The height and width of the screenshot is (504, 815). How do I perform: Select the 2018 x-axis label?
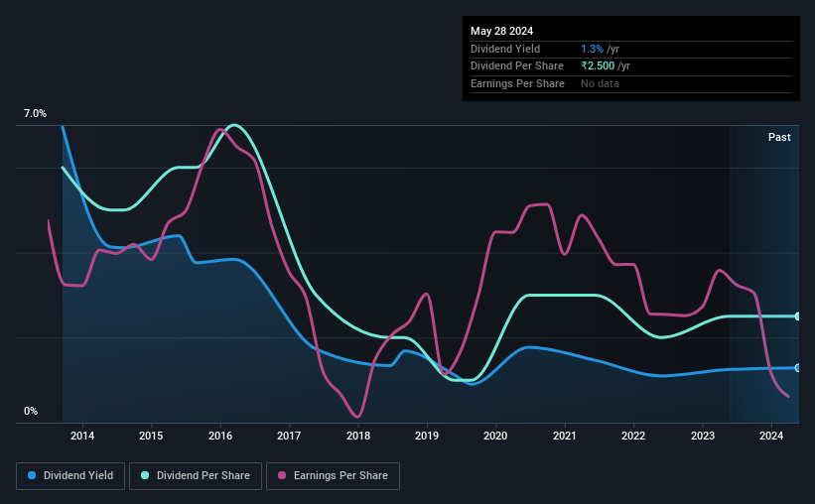click(358, 436)
